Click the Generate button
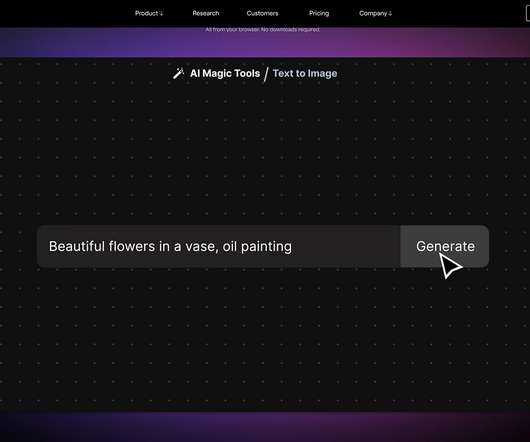Image resolution: width=530 pixels, height=442 pixels. (444, 246)
